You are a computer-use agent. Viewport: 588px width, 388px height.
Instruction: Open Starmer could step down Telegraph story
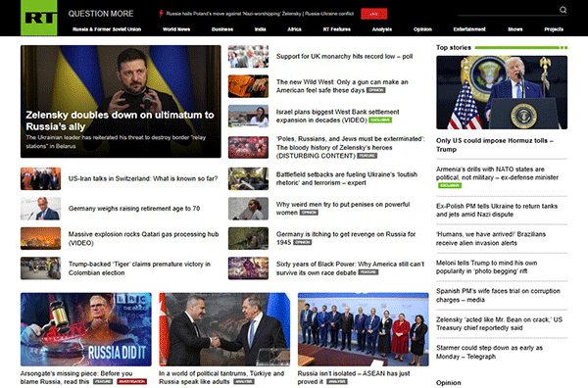point(489,352)
